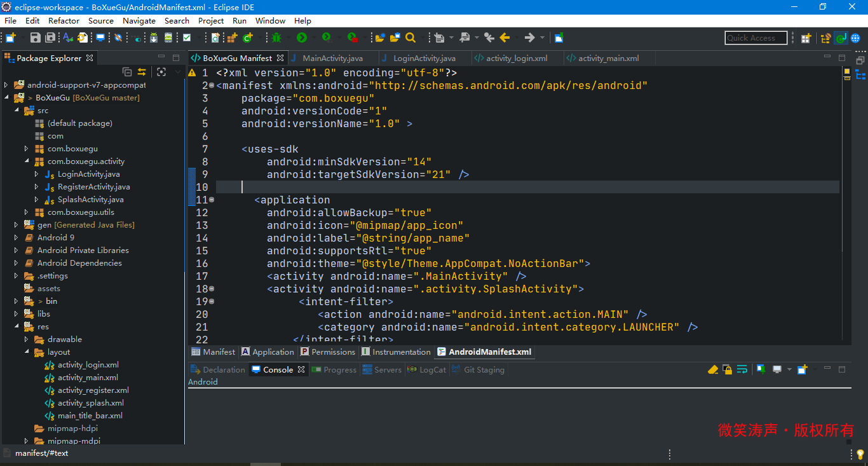Click the Open Perspective icon

[806, 38]
